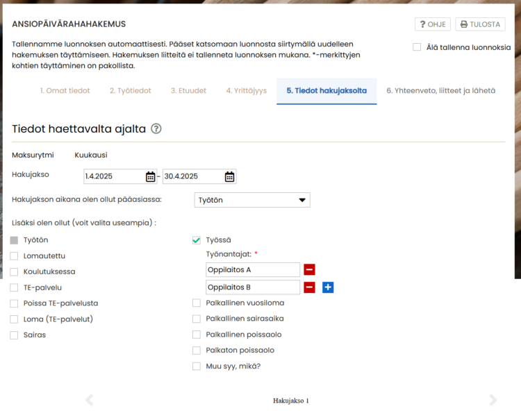
Task: Check 'Palkallinen vuosiloma' checkbox
Action: click(197, 303)
